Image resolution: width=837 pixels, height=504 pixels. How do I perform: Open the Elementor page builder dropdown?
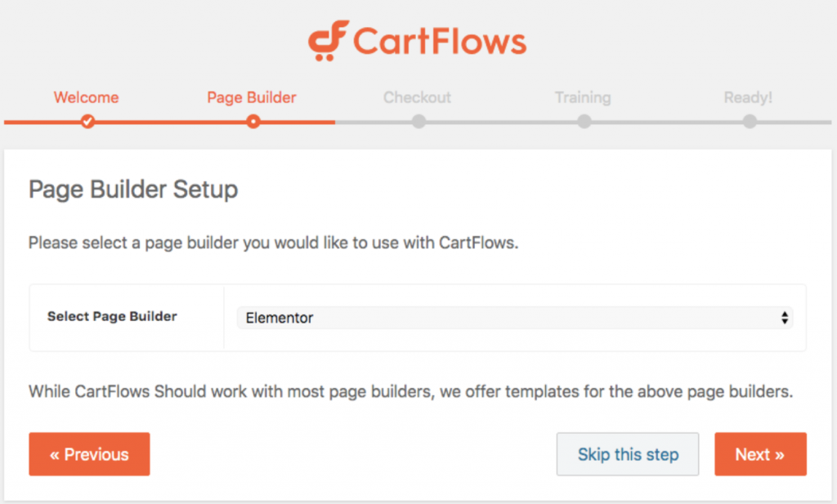click(513, 318)
